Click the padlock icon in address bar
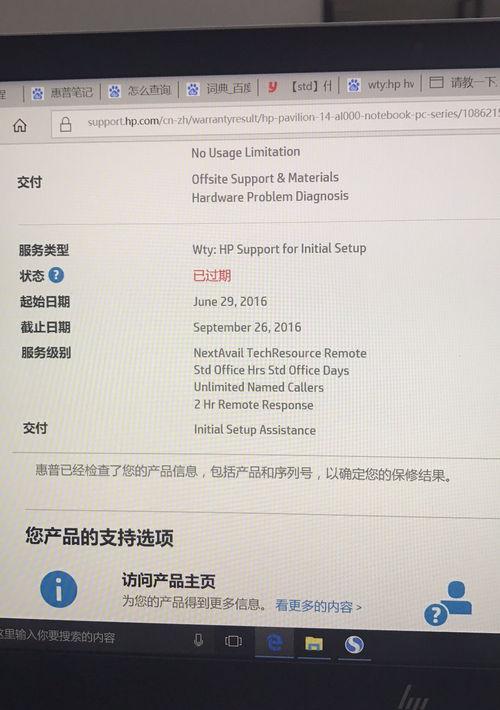This screenshot has width=500, height=710. pyautogui.click(x=66, y=124)
